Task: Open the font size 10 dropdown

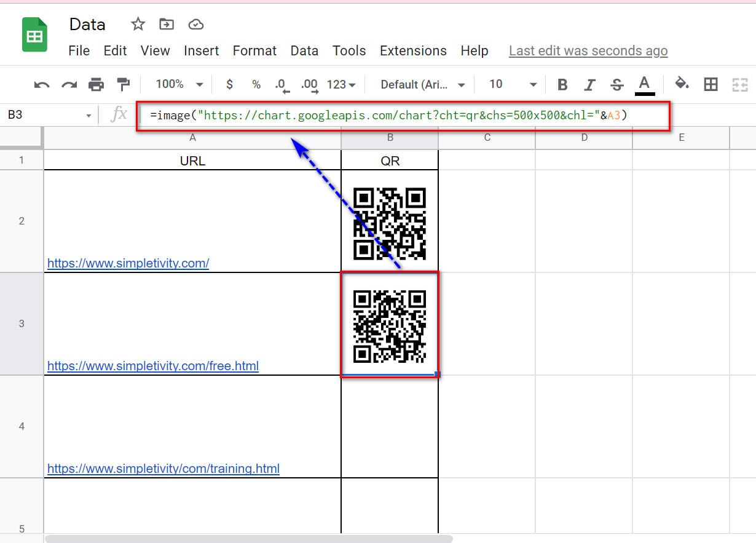Action: pos(513,84)
